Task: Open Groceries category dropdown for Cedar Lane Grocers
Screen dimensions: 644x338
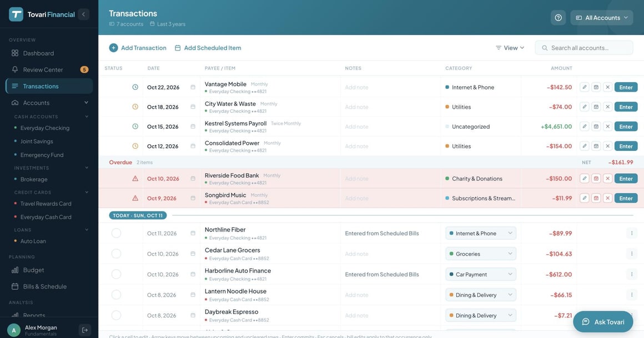Action: point(481,254)
